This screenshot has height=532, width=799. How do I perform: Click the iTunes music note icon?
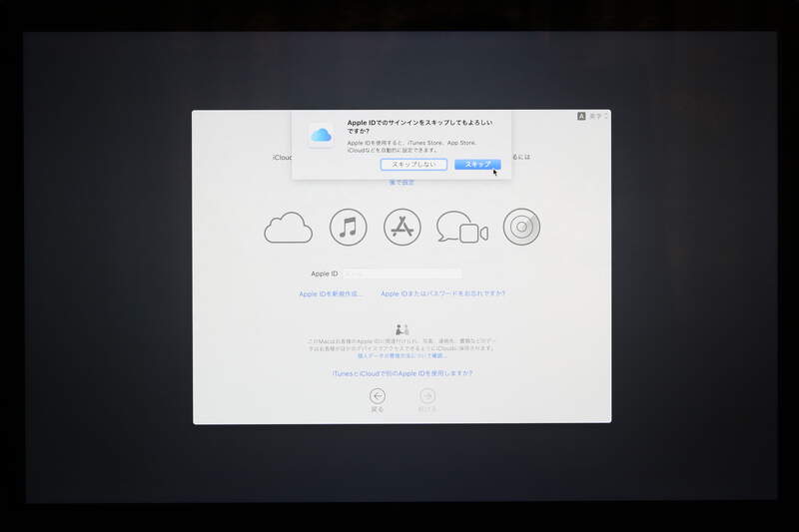pos(348,227)
